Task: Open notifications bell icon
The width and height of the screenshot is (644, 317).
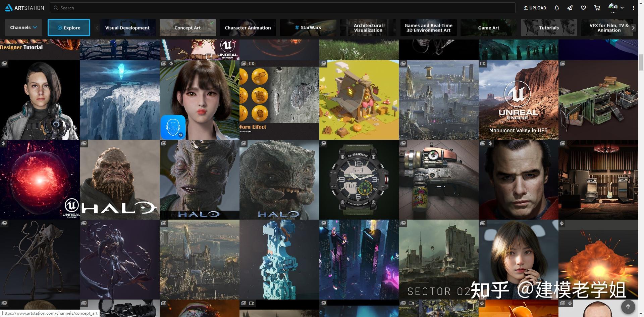Action: coord(557,8)
